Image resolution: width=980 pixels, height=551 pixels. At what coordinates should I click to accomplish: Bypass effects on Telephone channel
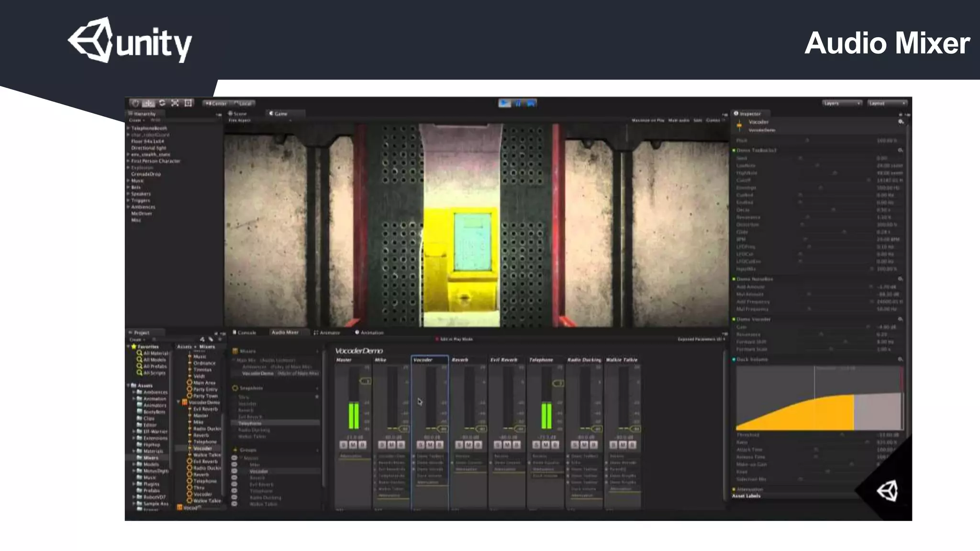555,445
